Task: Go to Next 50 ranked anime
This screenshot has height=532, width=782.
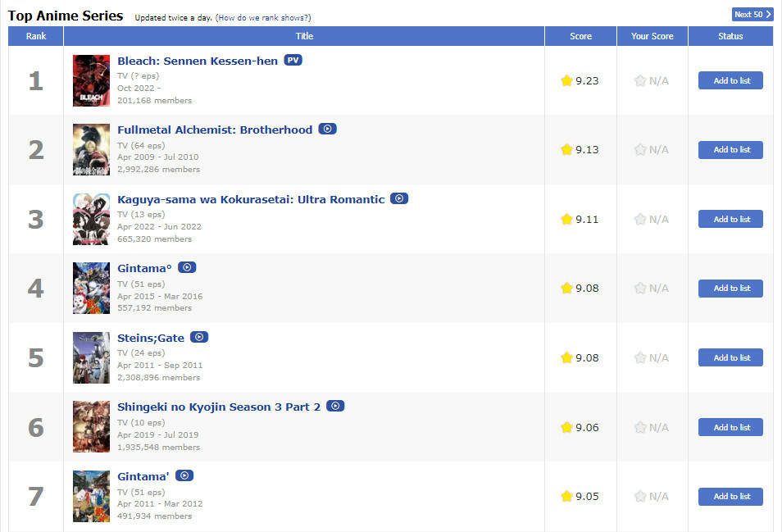Action: 752,15
